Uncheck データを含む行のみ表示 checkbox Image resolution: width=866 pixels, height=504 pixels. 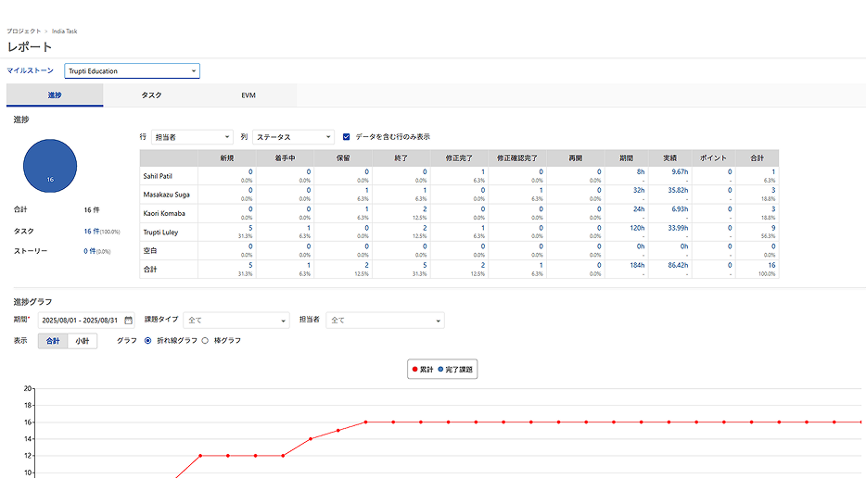point(347,137)
